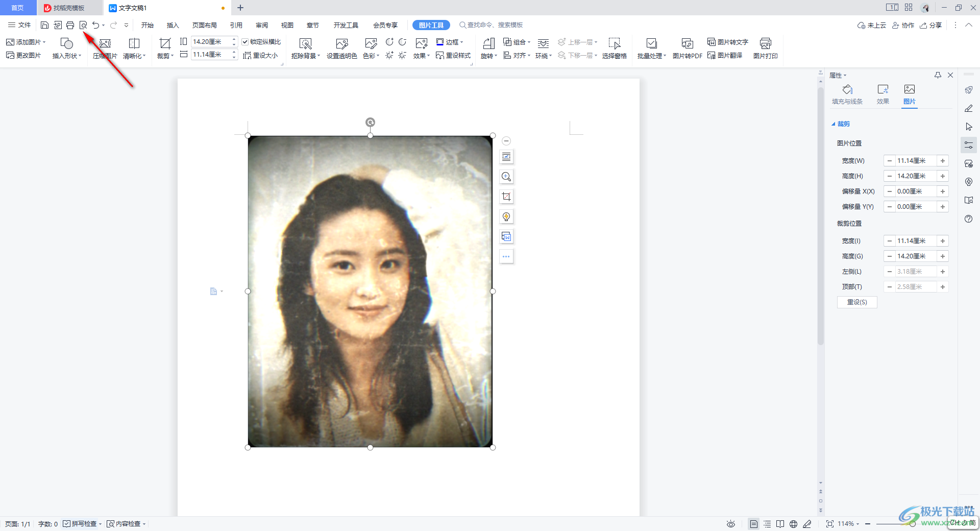Open 清晰化 dropdown

(134, 49)
